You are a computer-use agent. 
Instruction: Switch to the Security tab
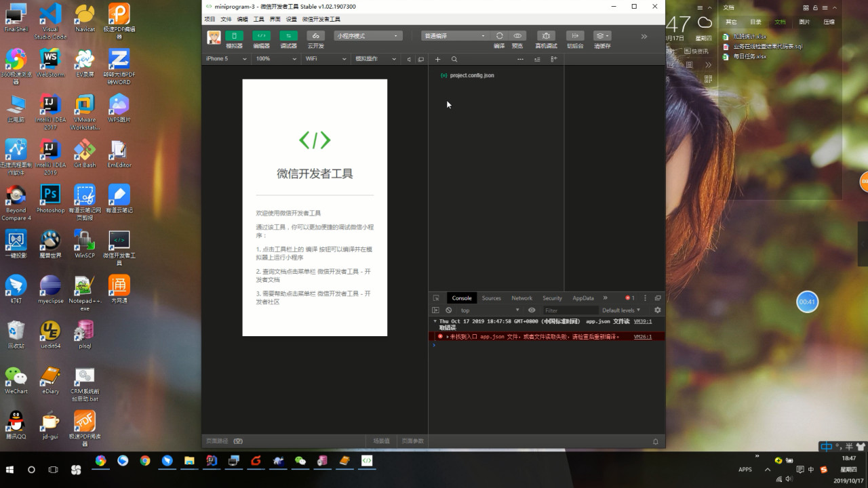point(552,298)
